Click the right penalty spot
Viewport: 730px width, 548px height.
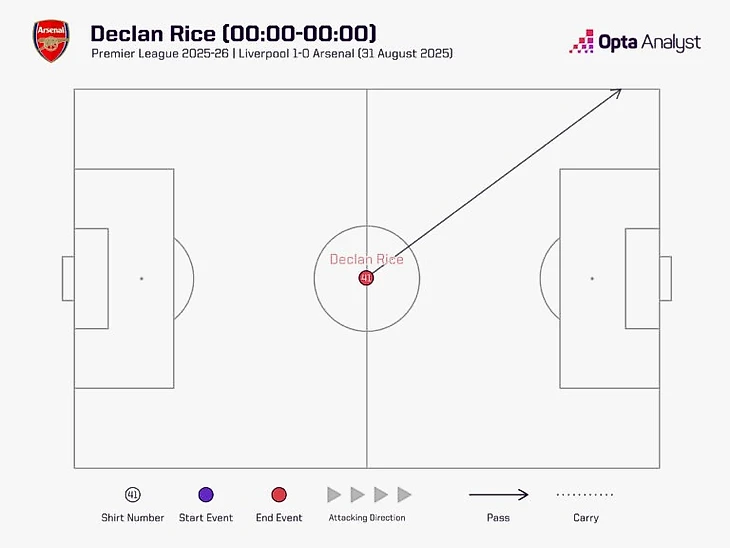pos(592,278)
